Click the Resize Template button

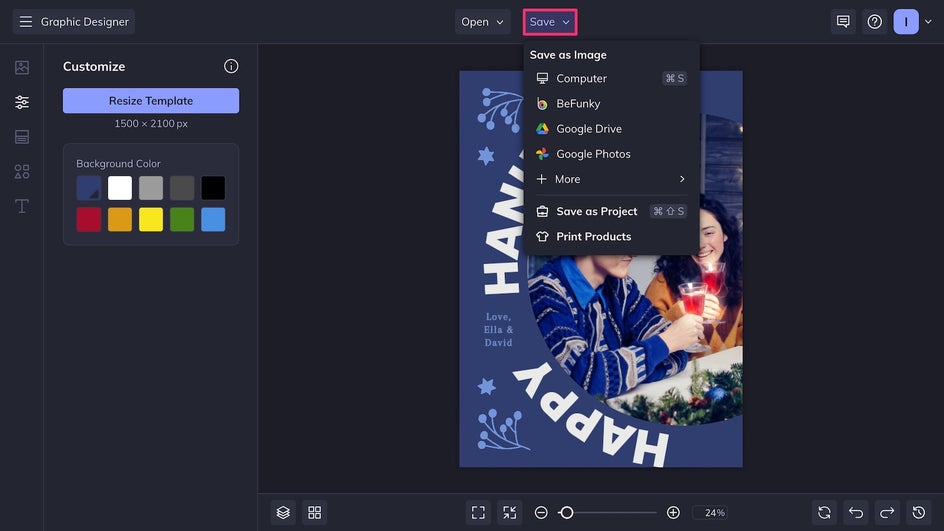point(151,101)
